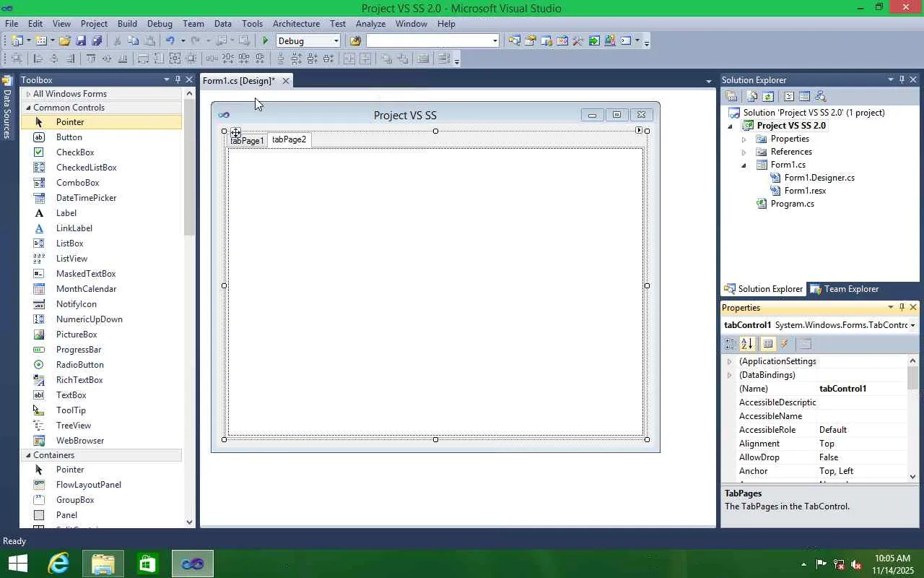Collapse the Containers toolbox group
The image size is (924, 578).
pos(28,455)
